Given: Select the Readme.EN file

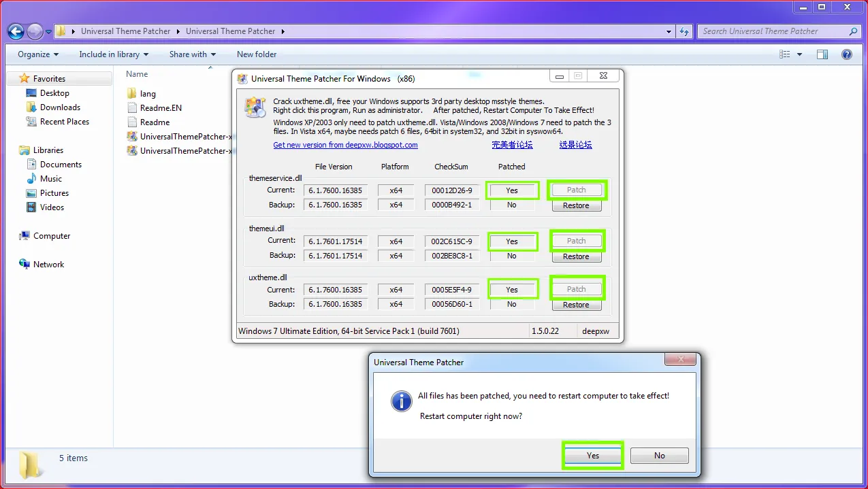Looking at the screenshot, I should click(161, 108).
